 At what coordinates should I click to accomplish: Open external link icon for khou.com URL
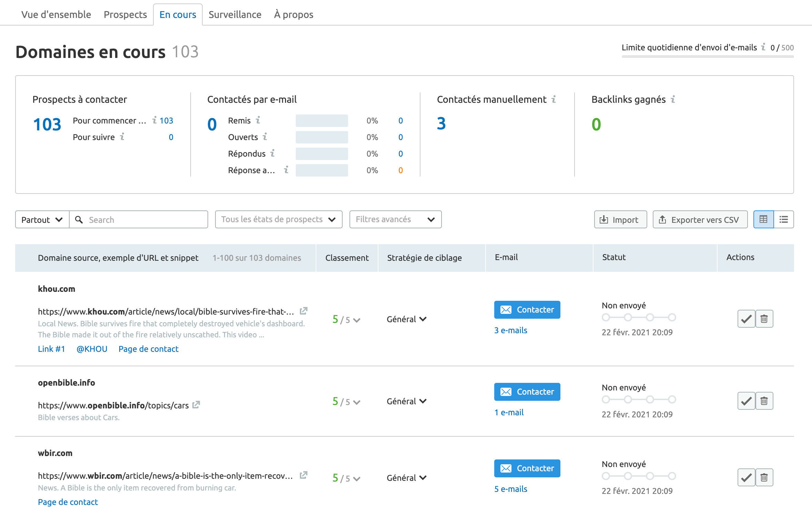tap(303, 311)
